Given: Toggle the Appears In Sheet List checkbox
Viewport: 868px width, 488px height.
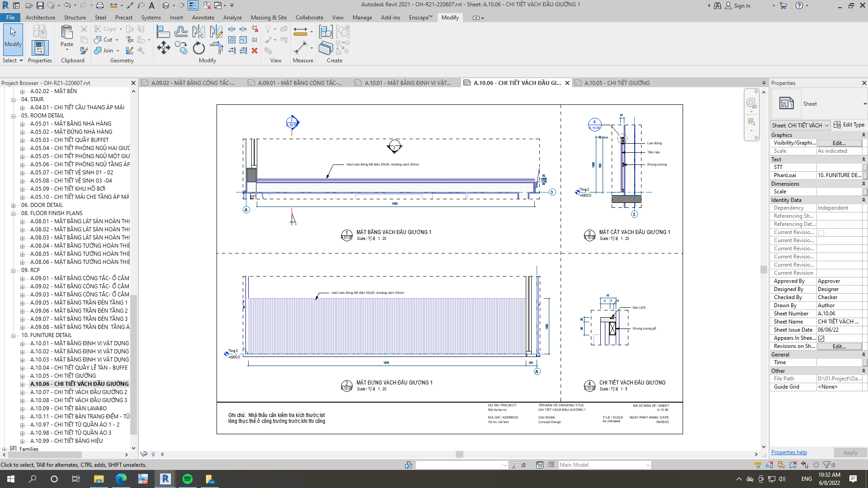Looking at the screenshot, I should tap(821, 338).
